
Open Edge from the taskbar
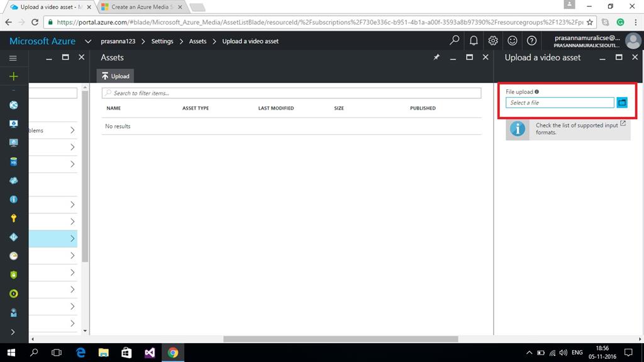(x=81, y=353)
